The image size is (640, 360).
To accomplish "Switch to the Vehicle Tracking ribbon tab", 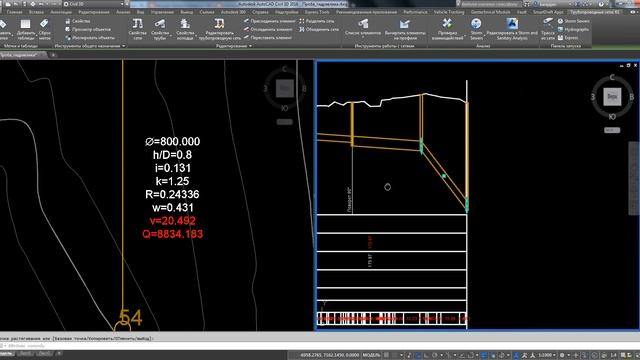I will (x=449, y=12).
